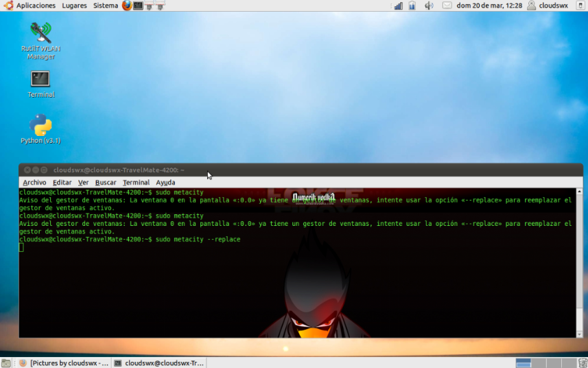Open the RutilT WLAN Manager desktop icon
588x368 pixels.
pos(41,41)
